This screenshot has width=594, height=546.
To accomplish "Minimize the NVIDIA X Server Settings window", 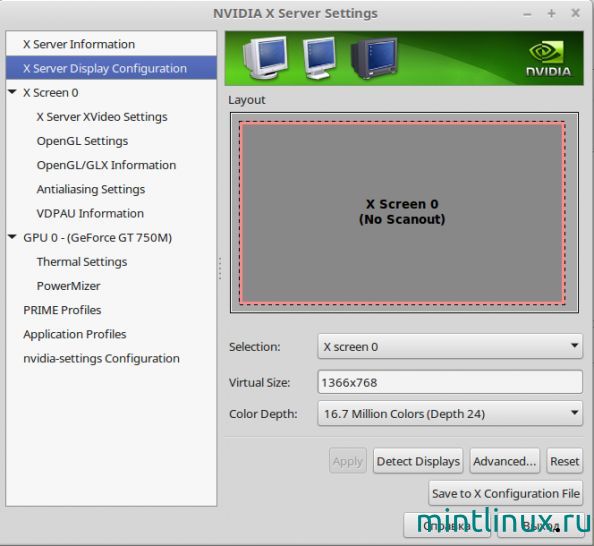I will pyautogui.click(x=527, y=14).
